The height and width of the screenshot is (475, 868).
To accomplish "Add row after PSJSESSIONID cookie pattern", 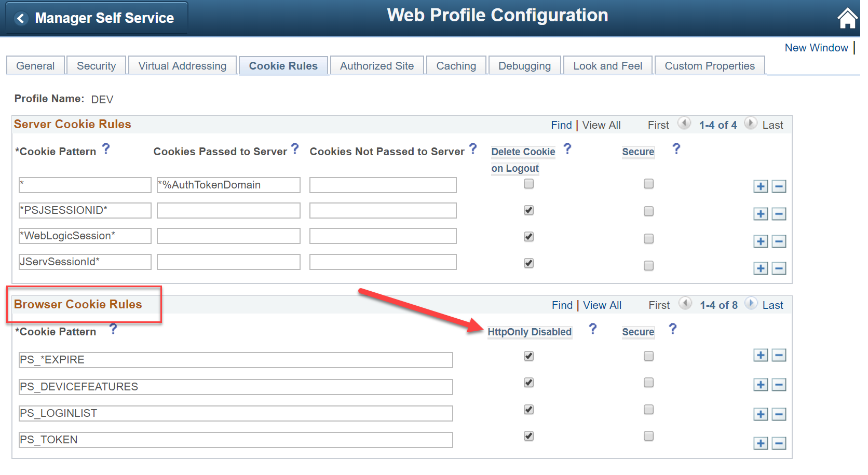I will [x=761, y=214].
